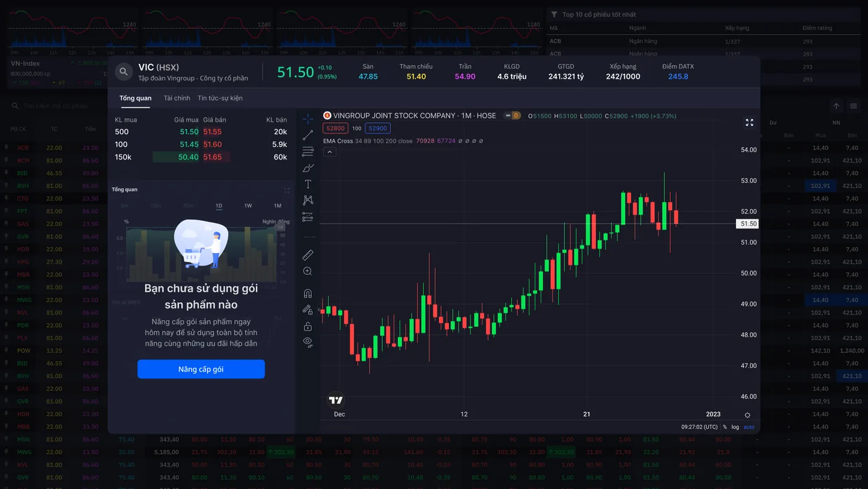Image resolution: width=868 pixels, height=489 pixels.
Task: Select the 1W timeframe
Action: pos(248,206)
